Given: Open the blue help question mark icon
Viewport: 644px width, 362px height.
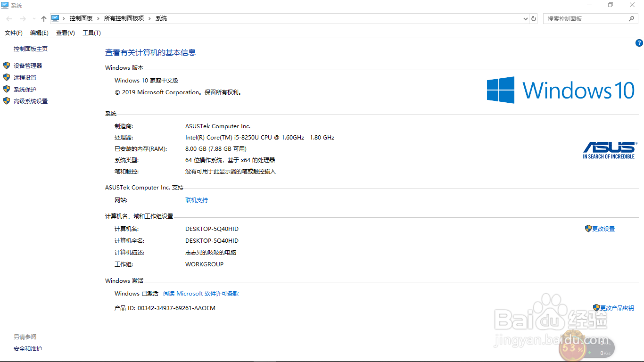Looking at the screenshot, I should (639, 43).
